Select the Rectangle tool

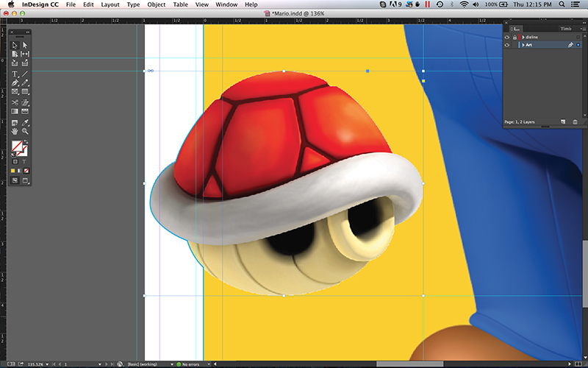[25, 91]
